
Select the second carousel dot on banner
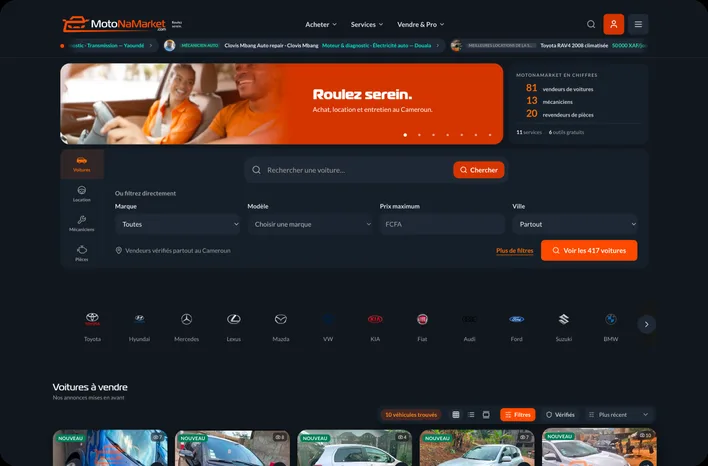[419, 135]
